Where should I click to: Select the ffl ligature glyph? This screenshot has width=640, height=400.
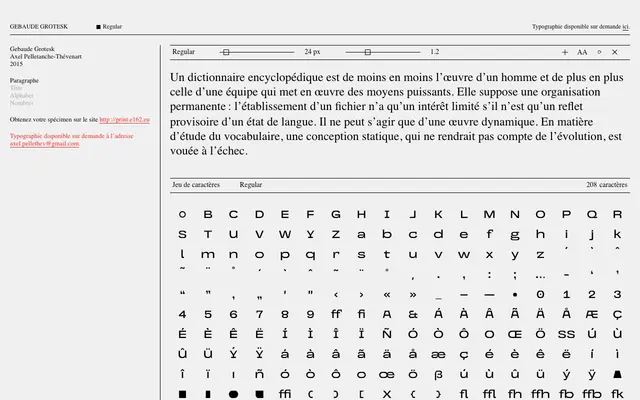point(489,394)
